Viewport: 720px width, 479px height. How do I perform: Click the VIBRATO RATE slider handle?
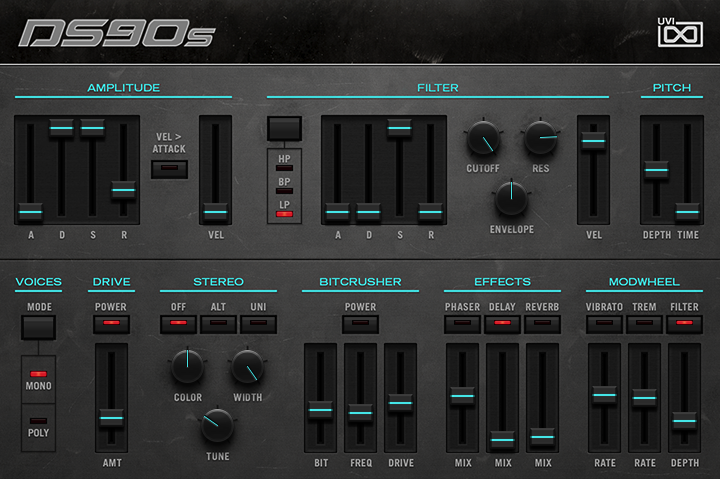click(604, 395)
